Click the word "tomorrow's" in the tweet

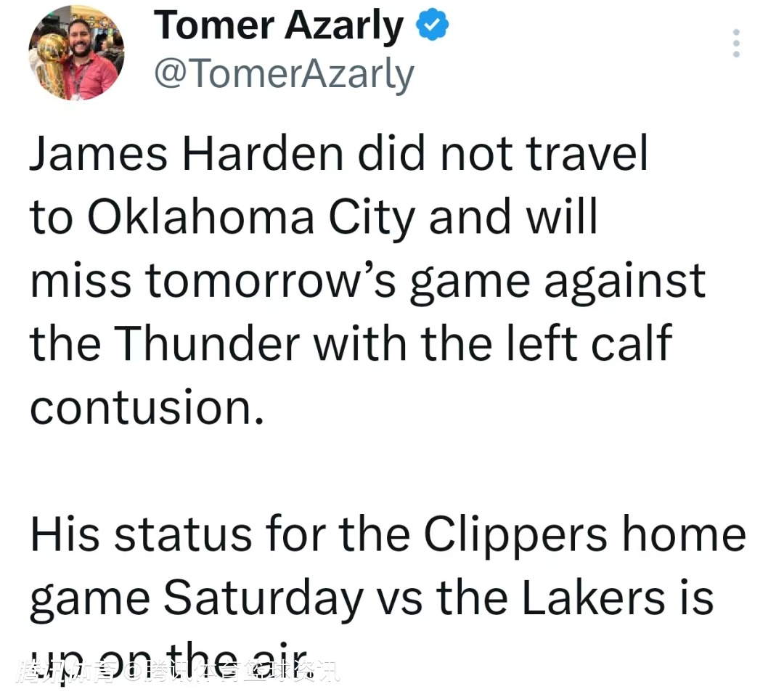[273, 280]
